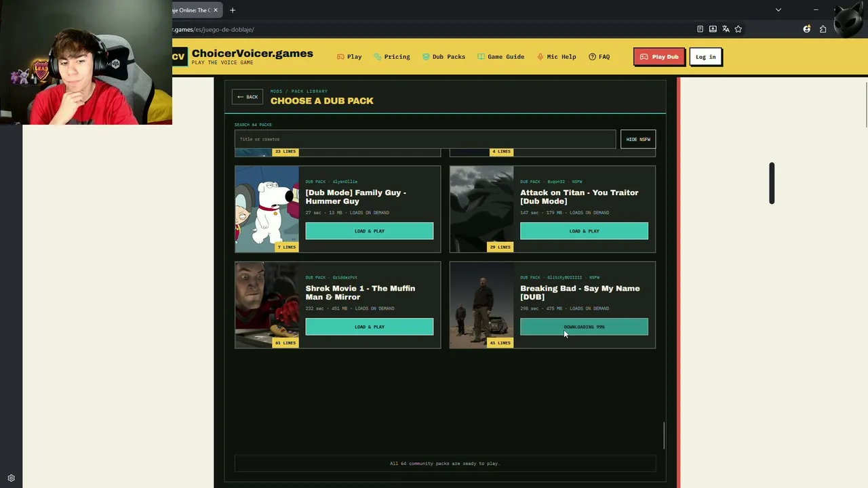Image resolution: width=868 pixels, height=488 pixels.
Task: Click the URL text in the address bar
Action: pos(214,29)
